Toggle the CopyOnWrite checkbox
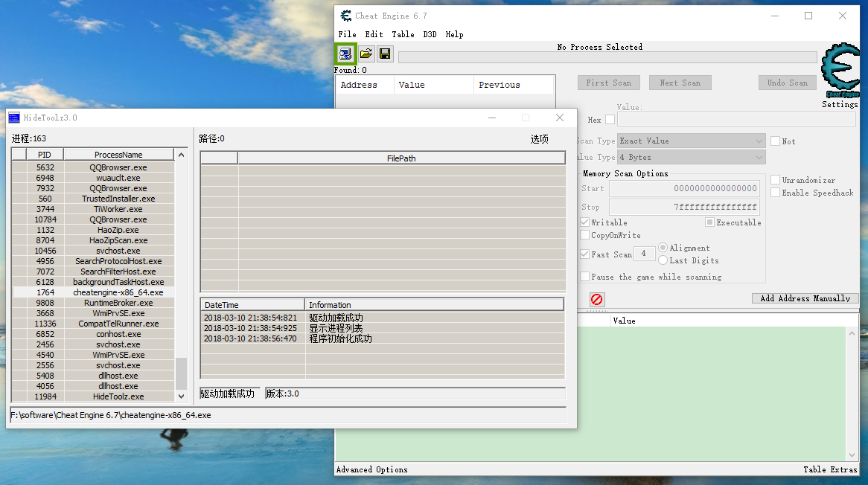Image resolution: width=868 pixels, height=485 pixels. 584,235
